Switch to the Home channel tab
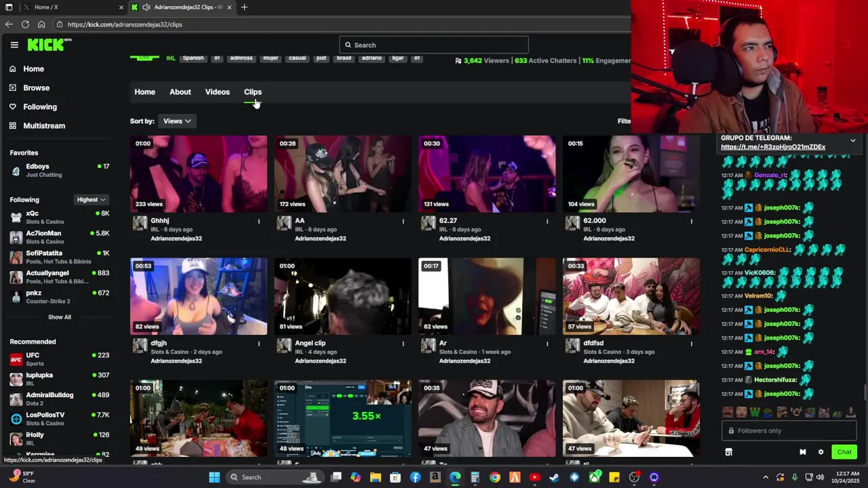 pyautogui.click(x=144, y=92)
